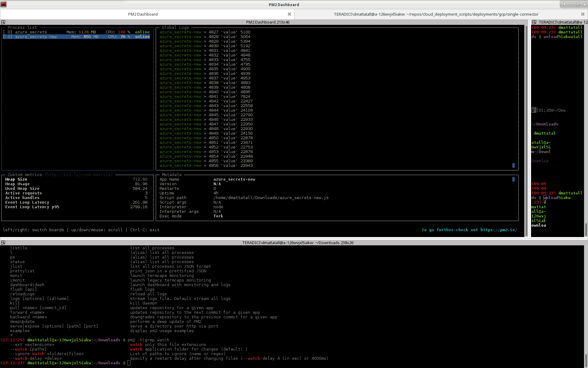Click the bottom terminal prompt cursor
This screenshot has height=368, width=588.
(129, 363)
